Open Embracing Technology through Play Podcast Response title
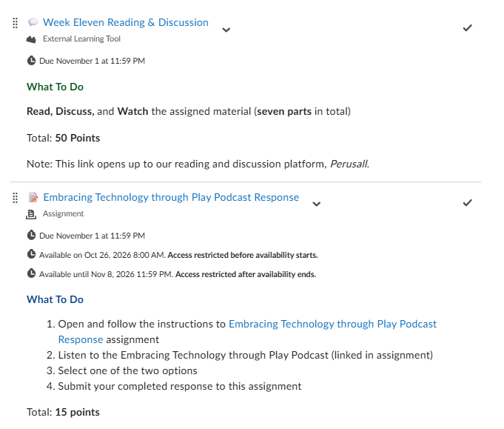This screenshot has width=504, height=429. click(x=171, y=197)
